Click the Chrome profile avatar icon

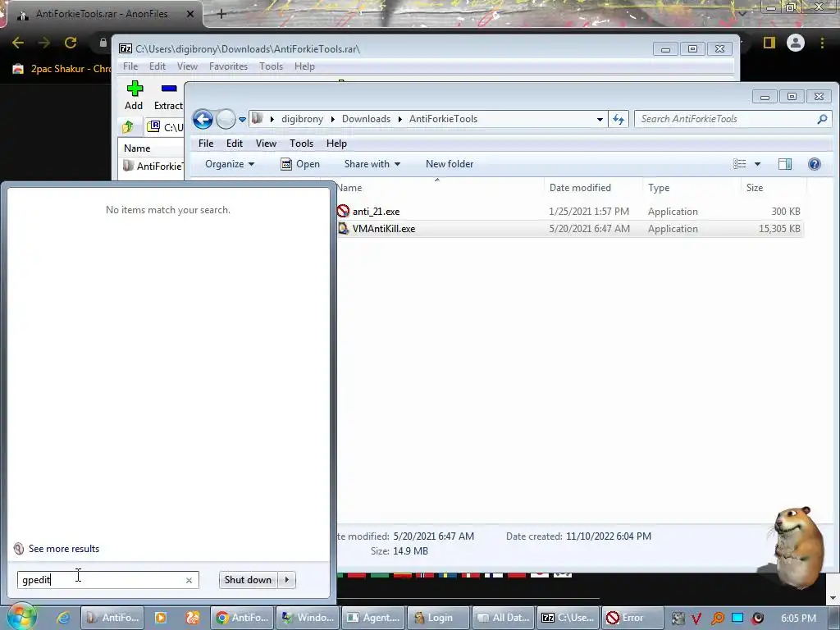click(x=796, y=43)
